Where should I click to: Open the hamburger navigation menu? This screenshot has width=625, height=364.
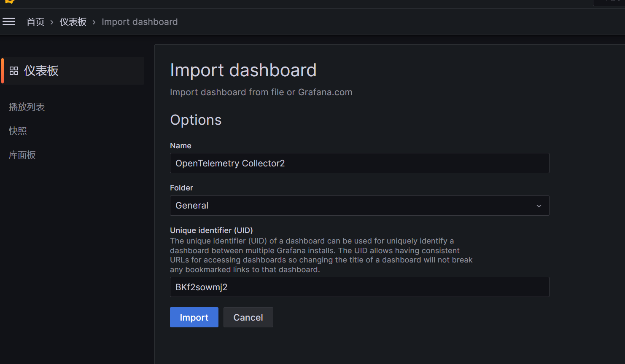[9, 21]
